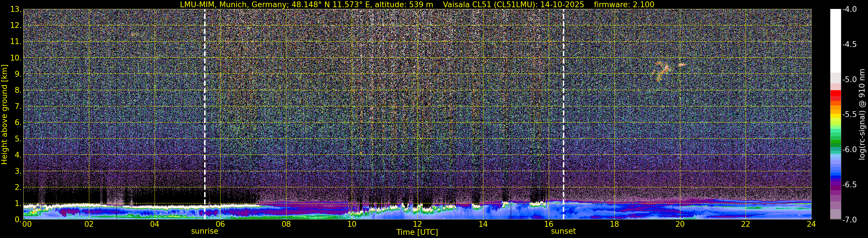This screenshot has height=238, width=868.
Task: Click the time axis tick "02"
Action: pos(89,224)
